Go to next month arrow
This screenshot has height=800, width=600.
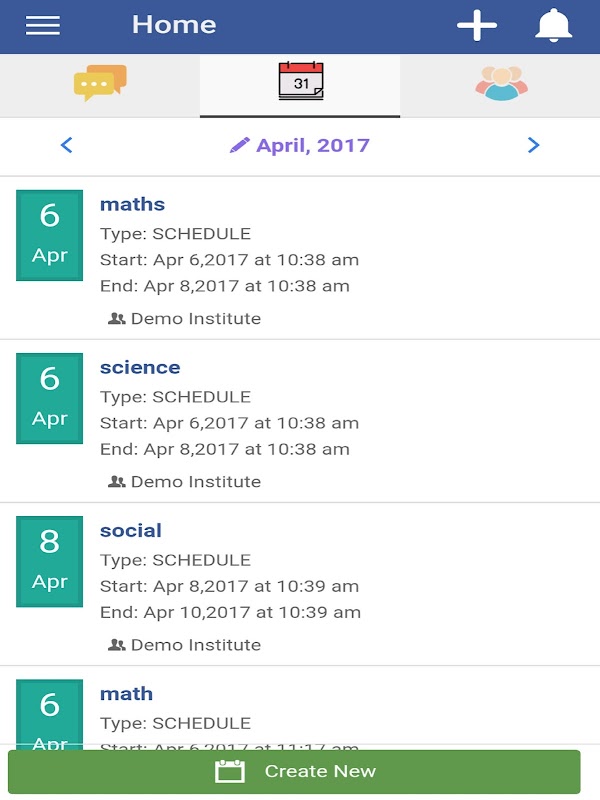coord(533,146)
